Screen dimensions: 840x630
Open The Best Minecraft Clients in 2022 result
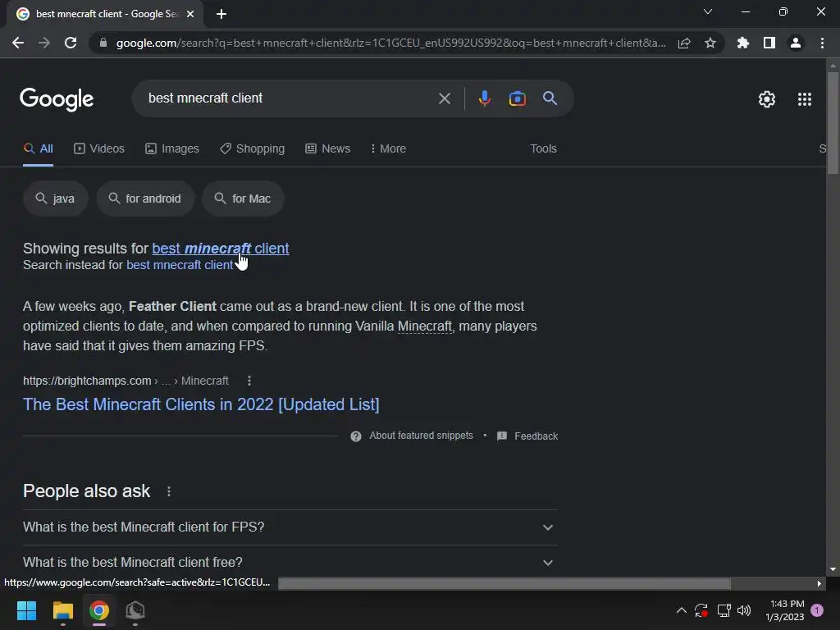point(201,404)
